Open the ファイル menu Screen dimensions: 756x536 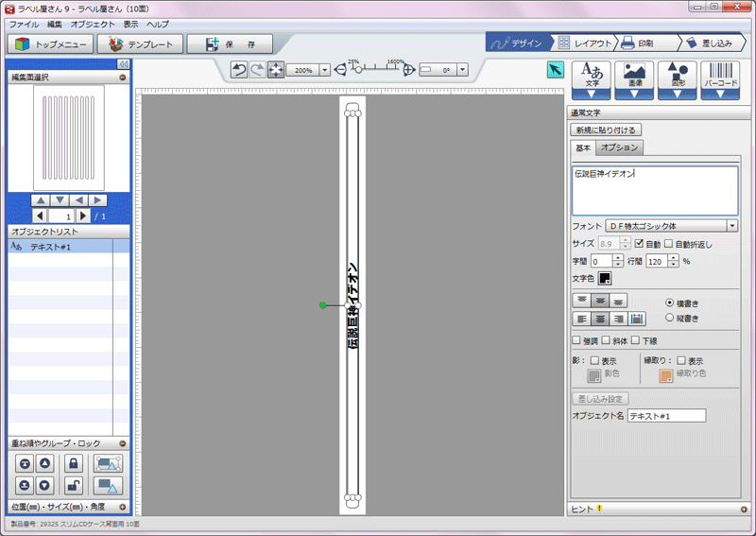pos(24,25)
